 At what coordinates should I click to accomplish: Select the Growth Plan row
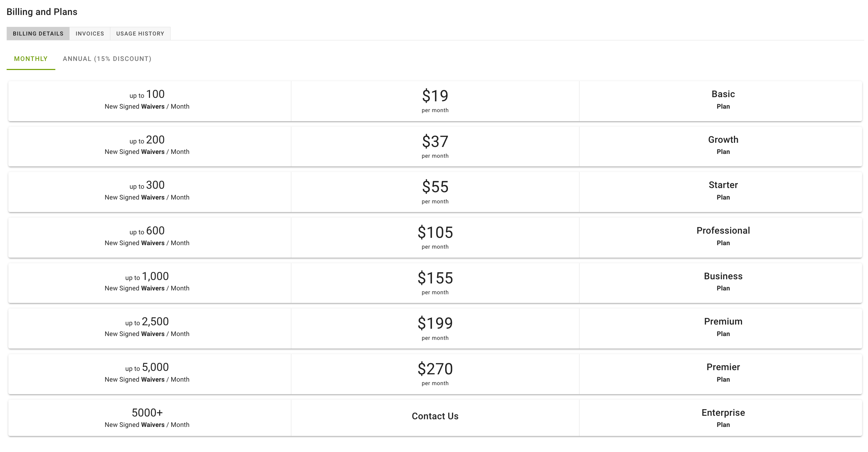click(435, 147)
